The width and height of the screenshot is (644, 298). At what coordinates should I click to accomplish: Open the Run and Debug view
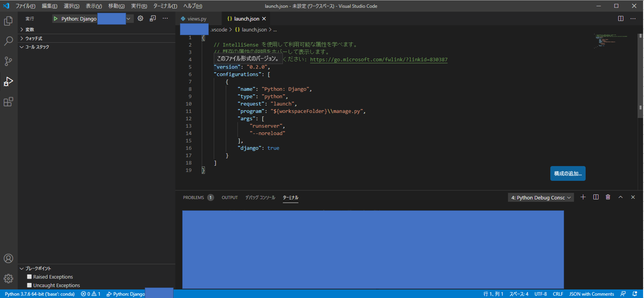8,81
